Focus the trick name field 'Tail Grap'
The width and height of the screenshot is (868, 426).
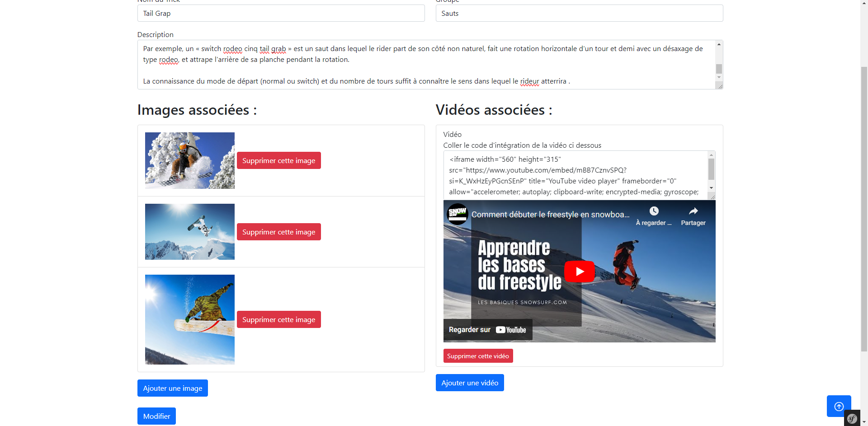281,13
